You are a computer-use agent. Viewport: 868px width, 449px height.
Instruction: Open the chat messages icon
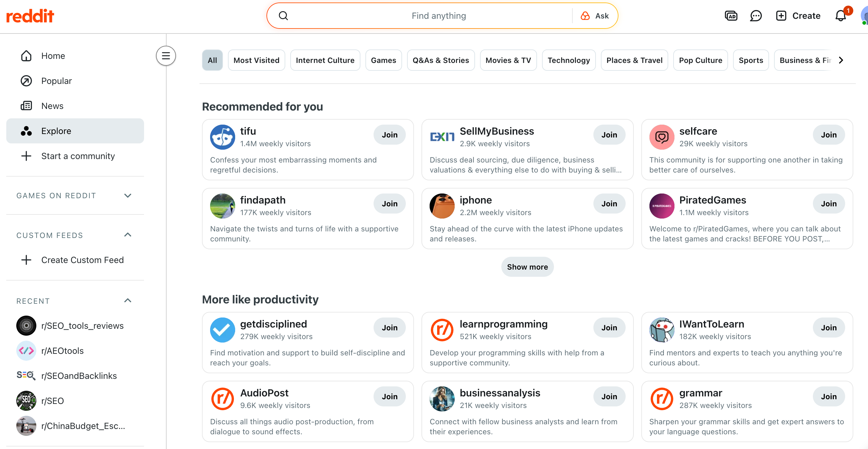click(756, 16)
